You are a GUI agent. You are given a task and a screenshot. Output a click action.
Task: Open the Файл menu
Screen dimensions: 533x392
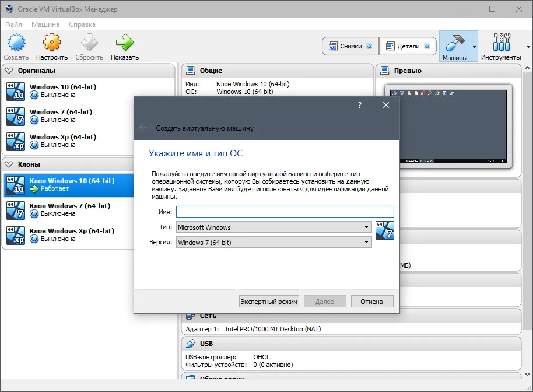point(13,24)
